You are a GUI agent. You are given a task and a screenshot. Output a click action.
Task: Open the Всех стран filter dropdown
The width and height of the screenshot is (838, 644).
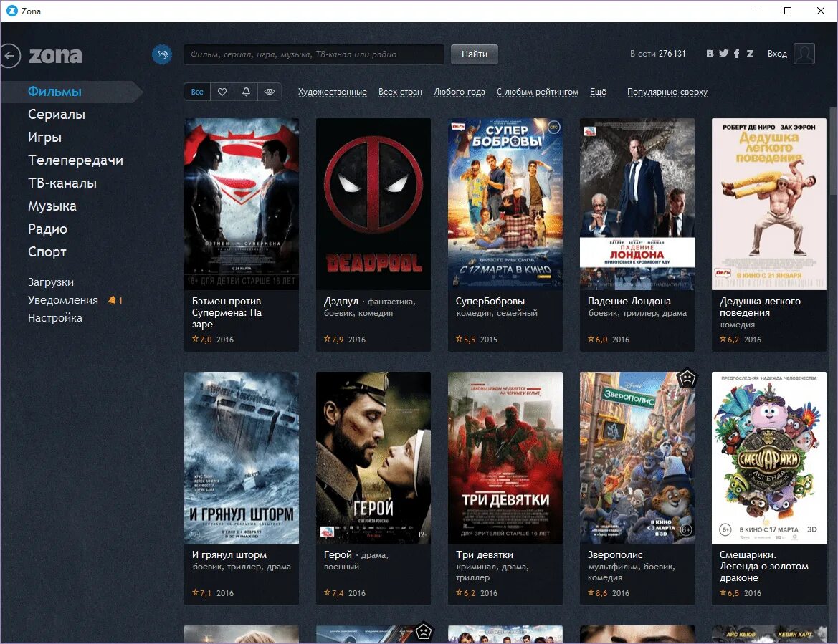tap(400, 92)
